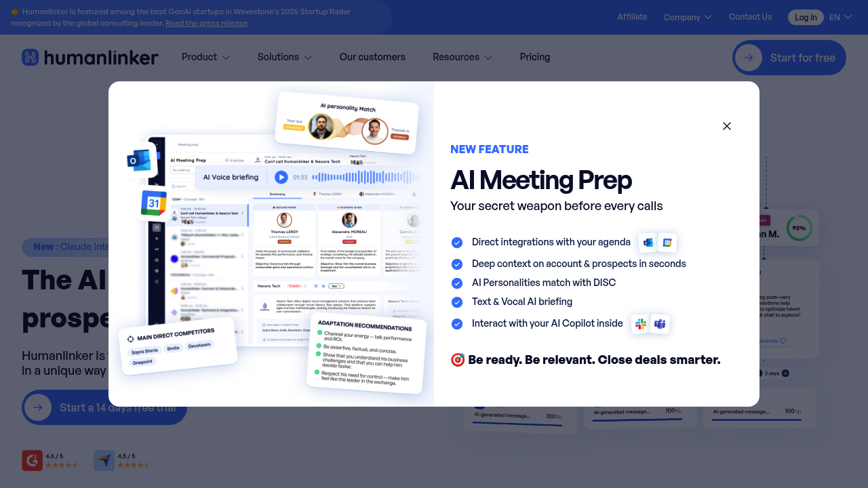Follow the 'Read the press release' link
Image resolution: width=868 pixels, height=488 pixels.
point(206,23)
